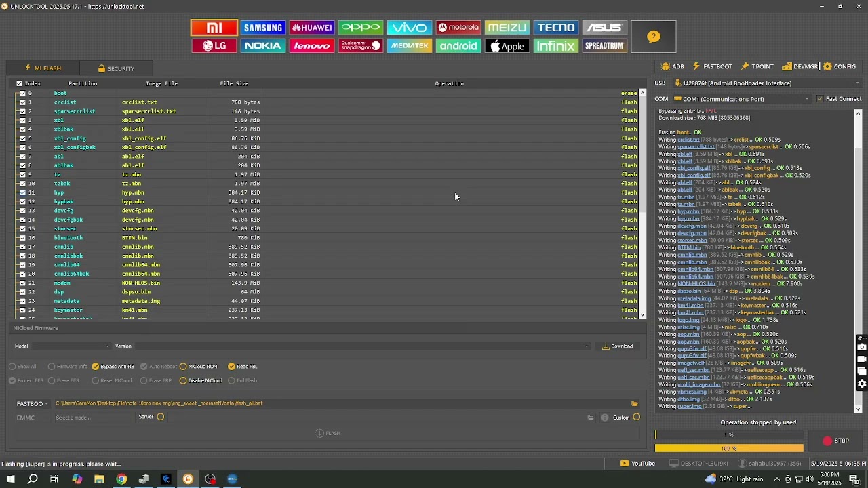
Task: Select the OPPO brand logo
Action: coord(361,28)
